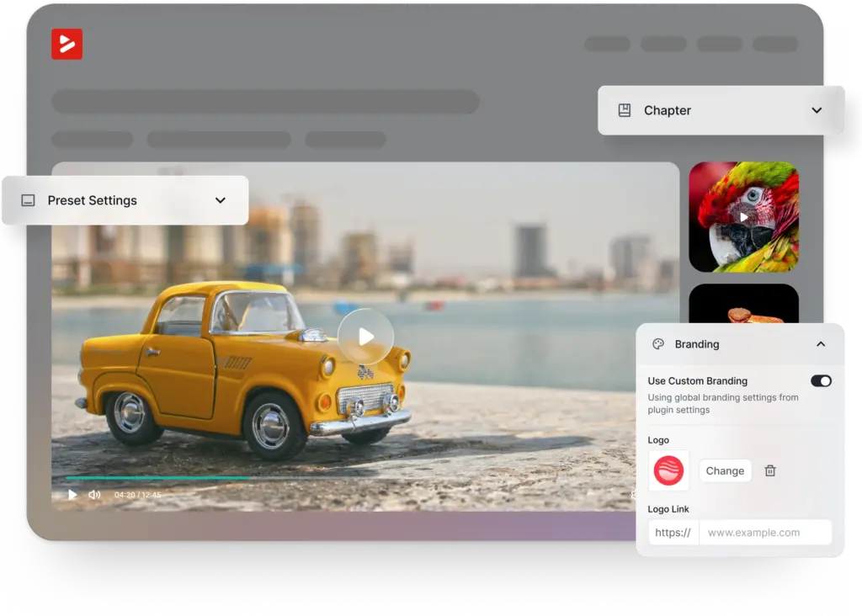Click the red app logo top-left
Viewport: 862px width, 616px height.
pos(67,45)
